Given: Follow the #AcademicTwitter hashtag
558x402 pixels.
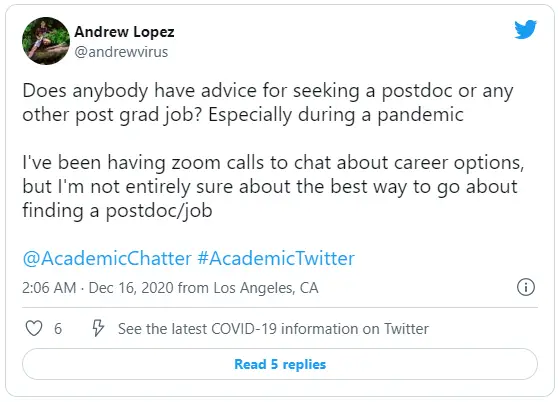Looking at the screenshot, I should click(x=276, y=258).
